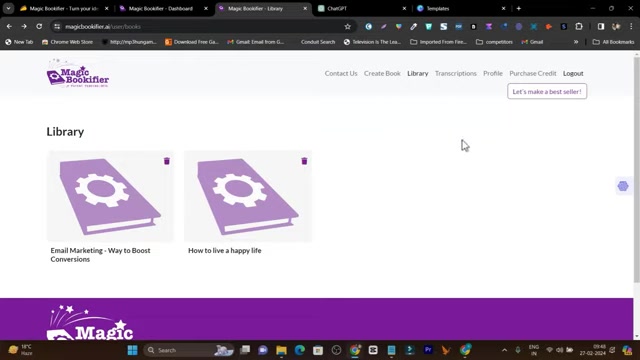Open the Chrome extensions puzzle icon
This screenshot has width=640, height=360.
[x=579, y=27]
